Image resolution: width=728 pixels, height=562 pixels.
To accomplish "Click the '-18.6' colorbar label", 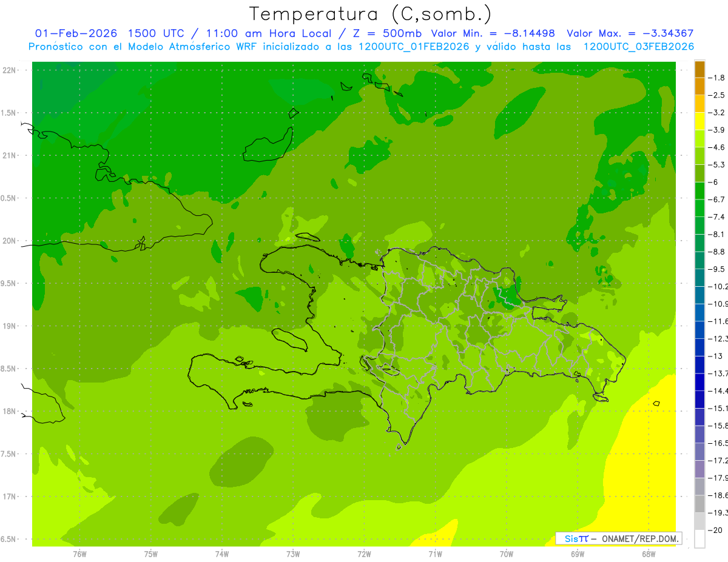I will click(718, 495).
